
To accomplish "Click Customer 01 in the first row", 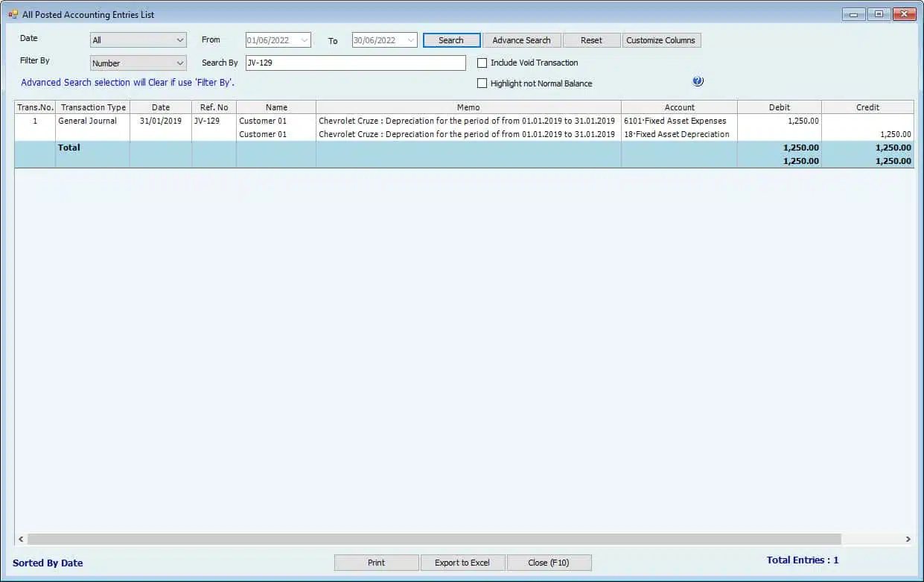I will point(263,121).
